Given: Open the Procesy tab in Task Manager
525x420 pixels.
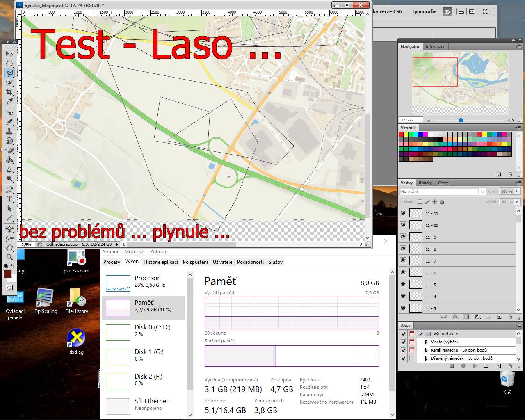Looking at the screenshot, I should point(112,262).
